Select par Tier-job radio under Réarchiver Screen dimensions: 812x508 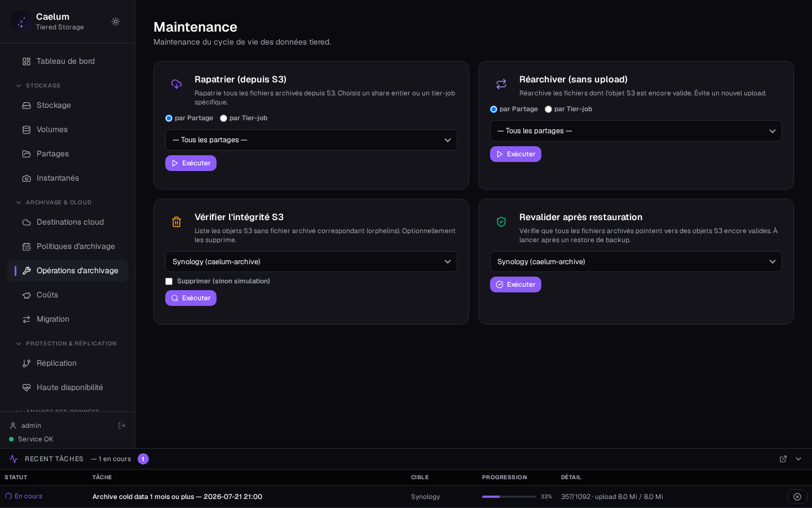[548, 110]
